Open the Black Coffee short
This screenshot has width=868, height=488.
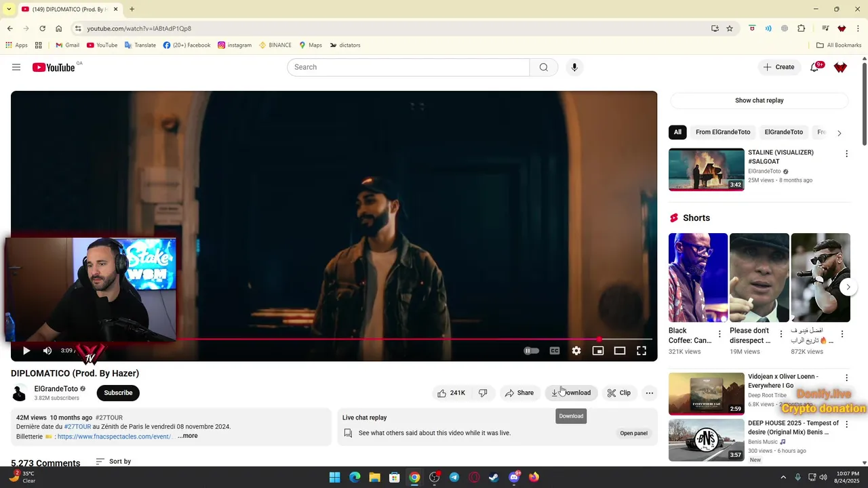point(698,278)
